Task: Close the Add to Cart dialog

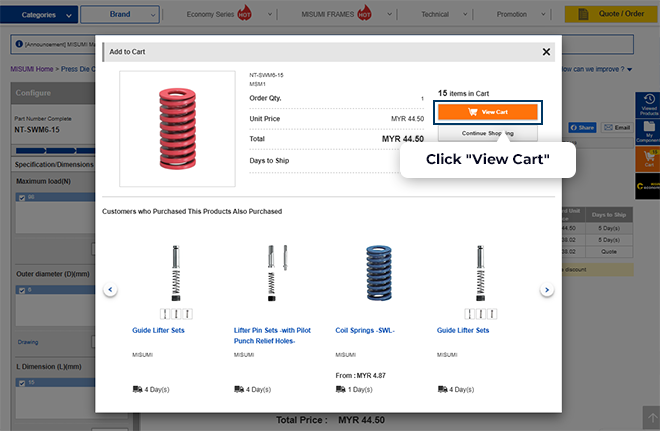Action: (x=546, y=52)
